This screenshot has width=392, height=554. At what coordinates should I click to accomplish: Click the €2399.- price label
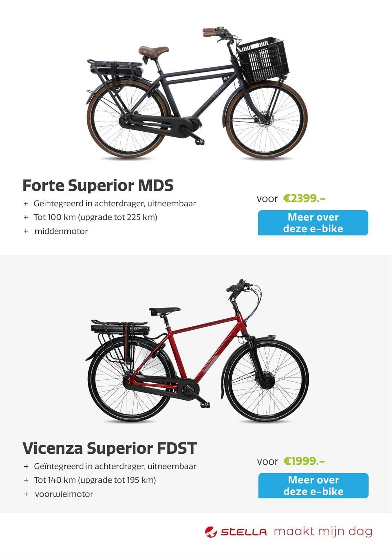click(x=304, y=198)
